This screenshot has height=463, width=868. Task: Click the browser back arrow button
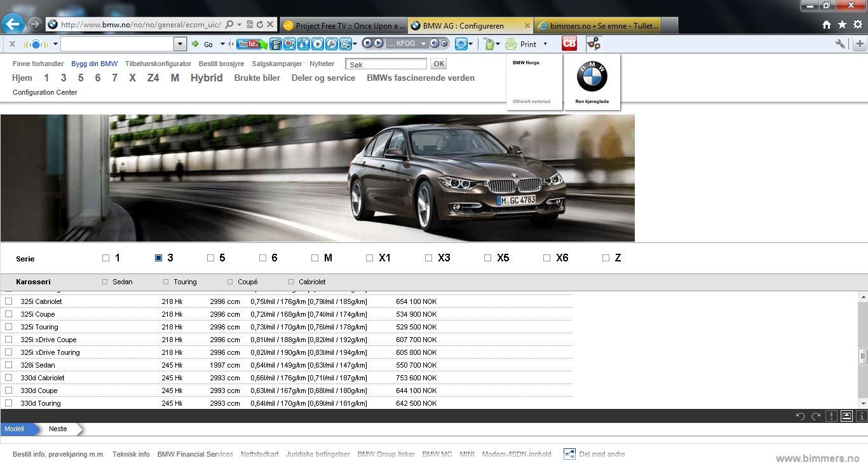click(x=13, y=24)
